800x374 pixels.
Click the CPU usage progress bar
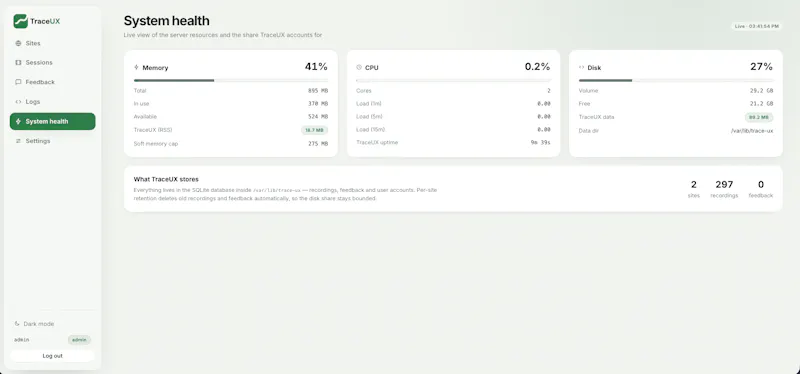[x=454, y=80]
